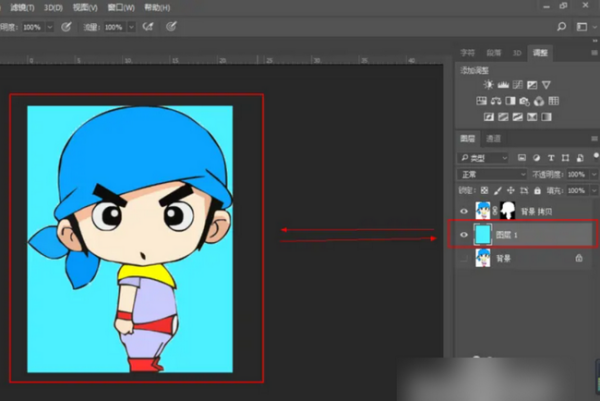Collapse the right panels to icons
The width and height of the screenshot is (600, 401).
[x=595, y=40]
